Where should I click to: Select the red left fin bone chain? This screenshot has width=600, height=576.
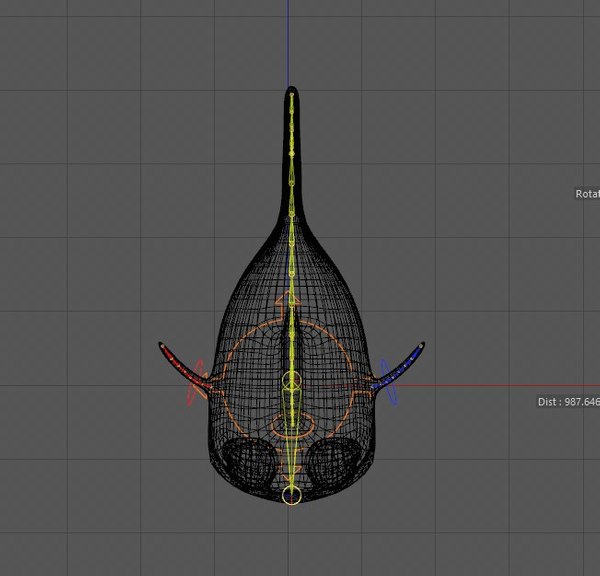186,367
